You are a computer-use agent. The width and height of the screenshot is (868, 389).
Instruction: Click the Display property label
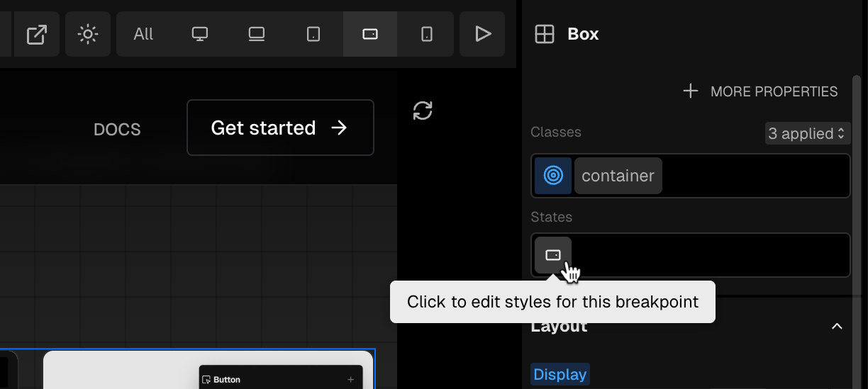coord(560,374)
